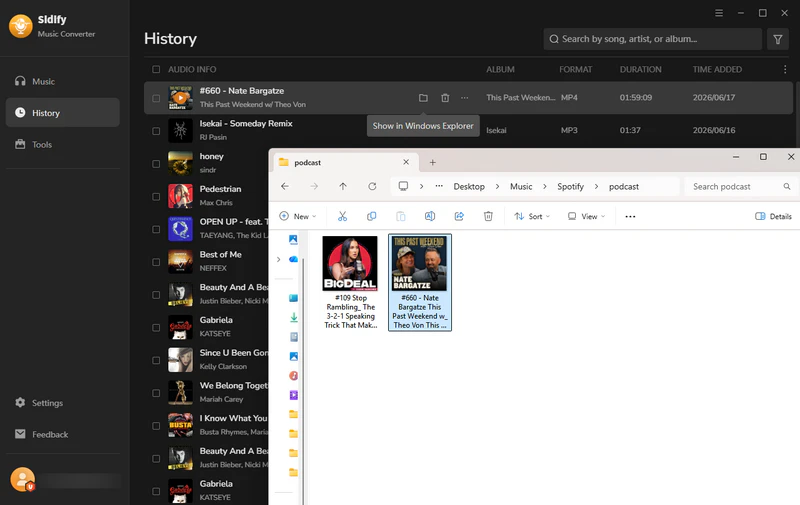The height and width of the screenshot is (505, 800).
Task: Open Settings in the Sidify sidebar
Action: point(39,402)
